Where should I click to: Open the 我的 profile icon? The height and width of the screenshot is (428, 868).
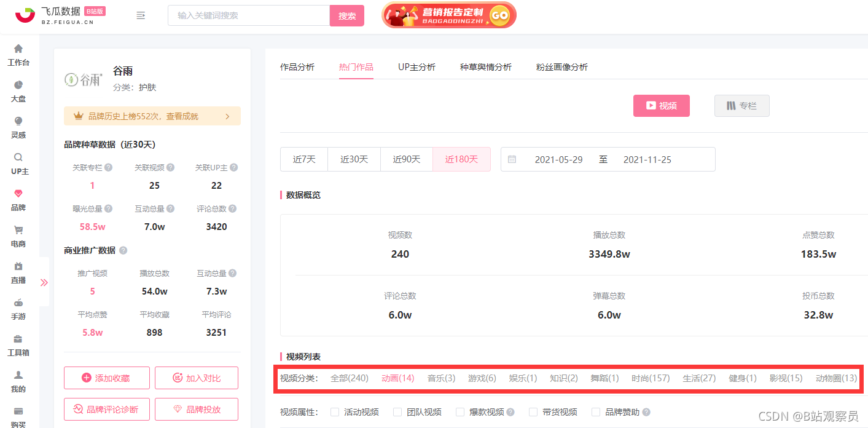pyautogui.click(x=18, y=375)
